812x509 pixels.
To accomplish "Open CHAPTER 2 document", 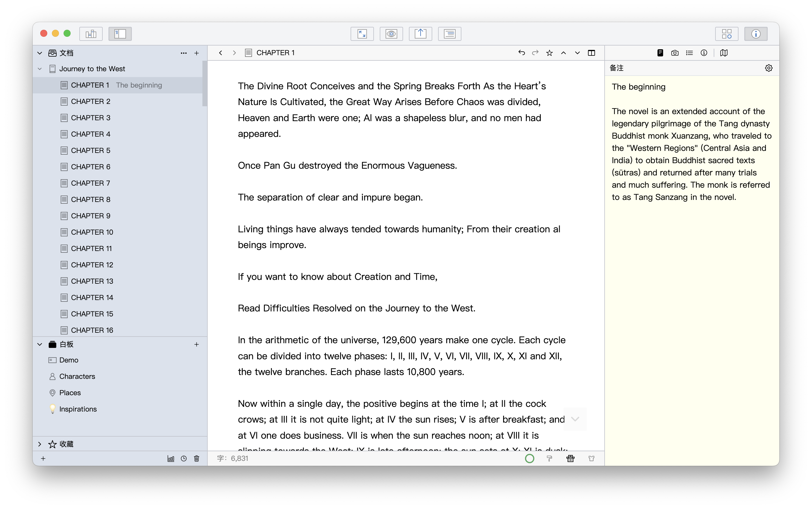I will 118,101.
